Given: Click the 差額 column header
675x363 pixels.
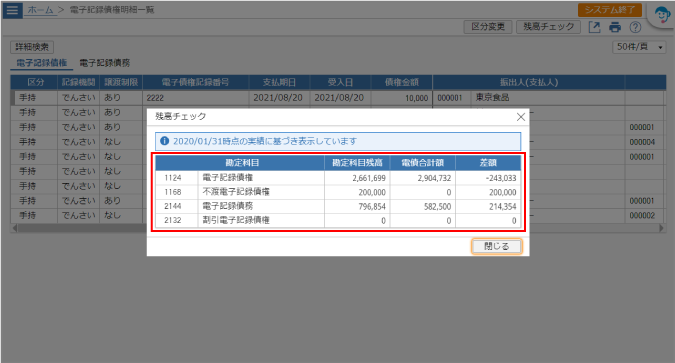Looking at the screenshot, I should (x=488, y=163).
